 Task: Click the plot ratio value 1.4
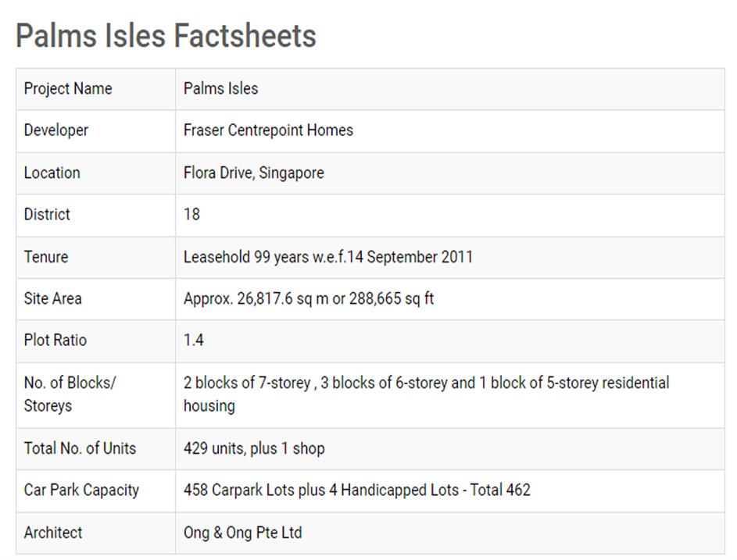coord(194,341)
